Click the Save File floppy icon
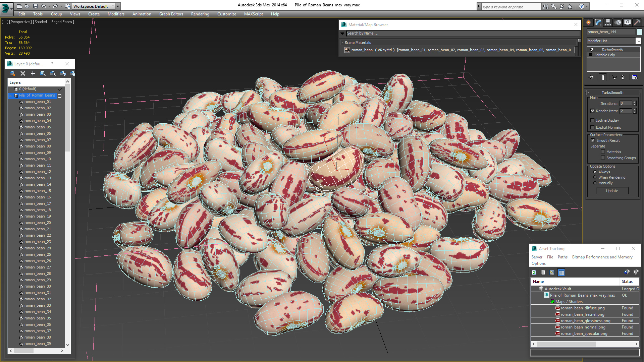The width and height of the screenshot is (644, 362). click(x=35, y=6)
